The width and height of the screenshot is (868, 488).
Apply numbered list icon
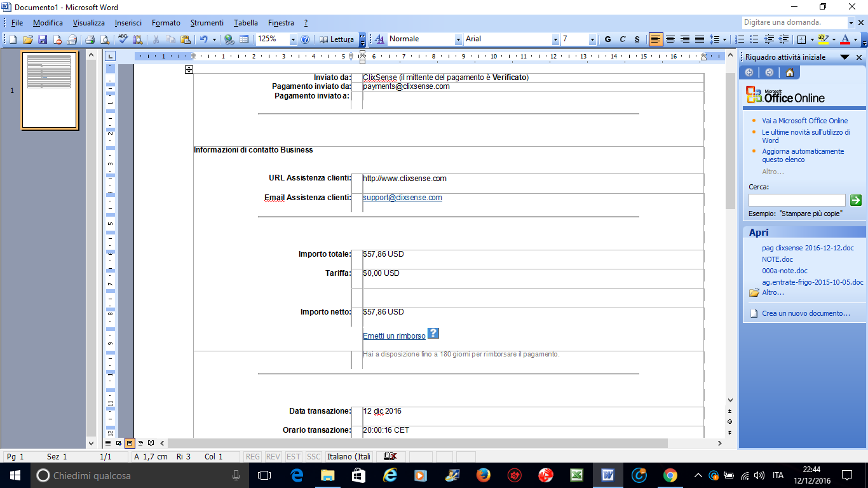tap(740, 39)
